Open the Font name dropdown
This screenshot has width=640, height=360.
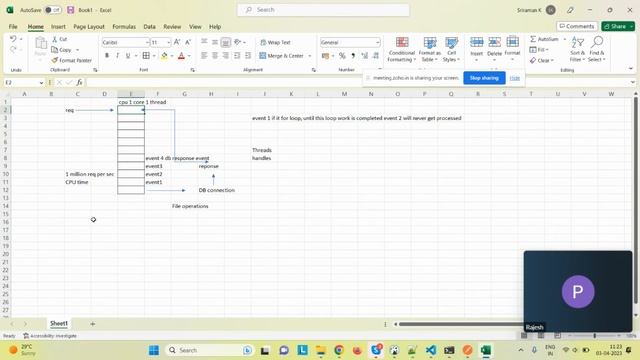point(147,42)
